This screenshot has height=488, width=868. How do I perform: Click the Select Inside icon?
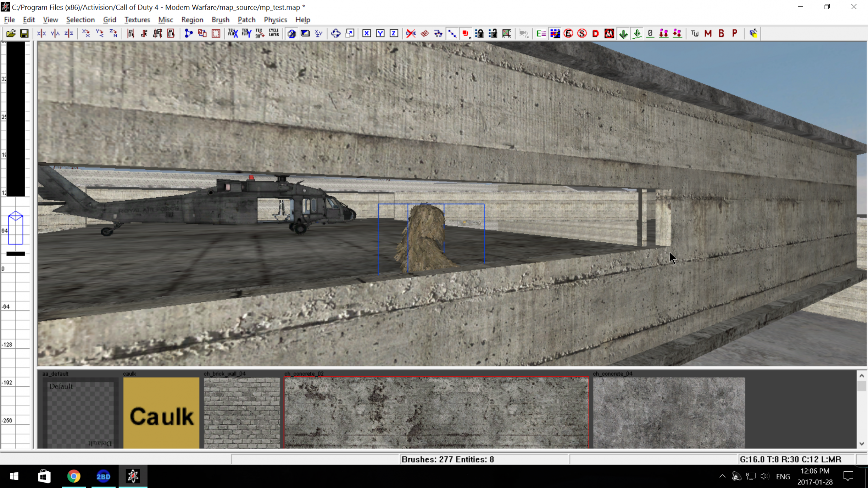click(x=171, y=33)
